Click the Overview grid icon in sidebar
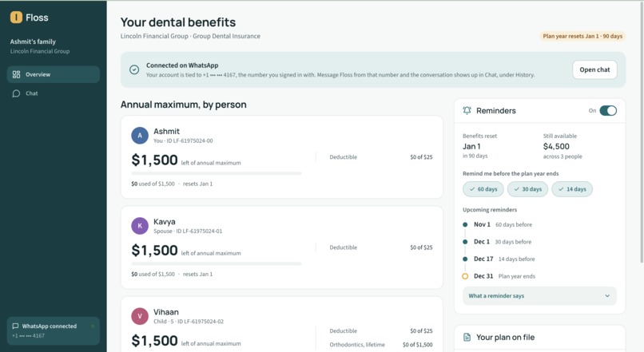 pos(16,74)
